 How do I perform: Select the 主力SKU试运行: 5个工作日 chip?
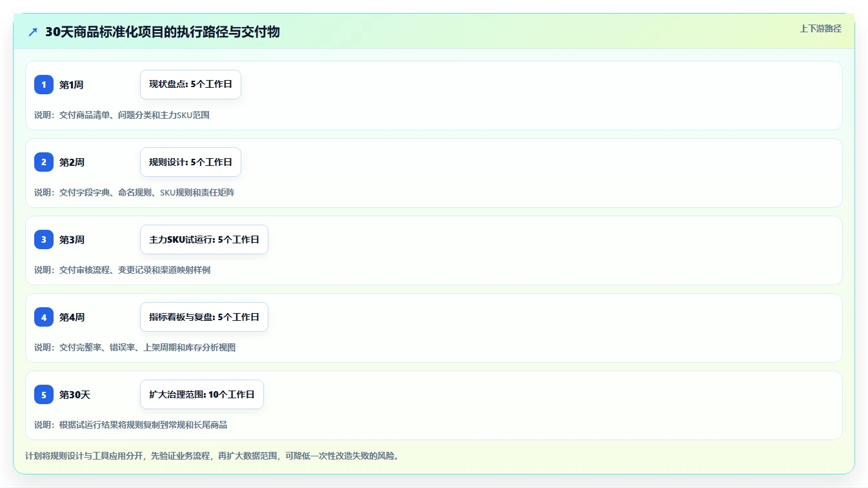click(204, 239)
